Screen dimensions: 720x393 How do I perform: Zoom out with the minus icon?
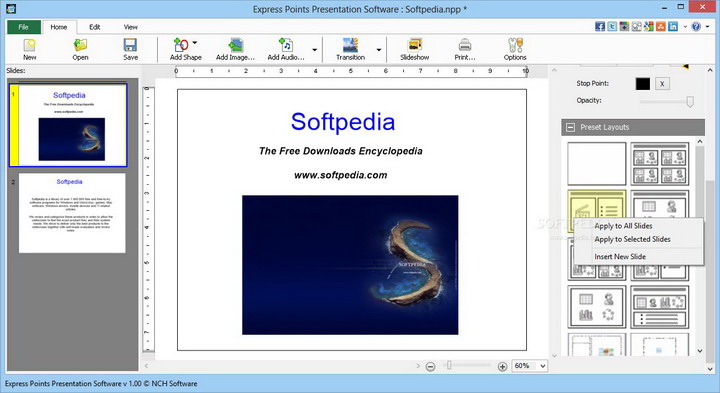[430, 366]
